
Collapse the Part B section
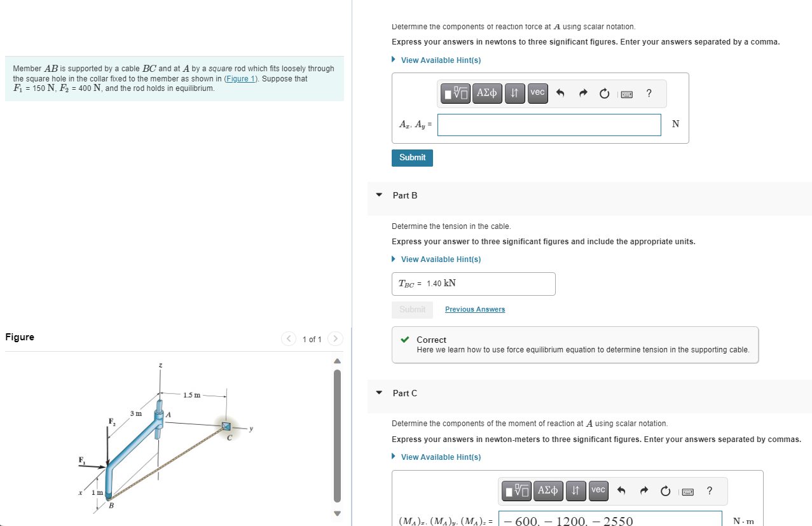[x=379, y=195]
